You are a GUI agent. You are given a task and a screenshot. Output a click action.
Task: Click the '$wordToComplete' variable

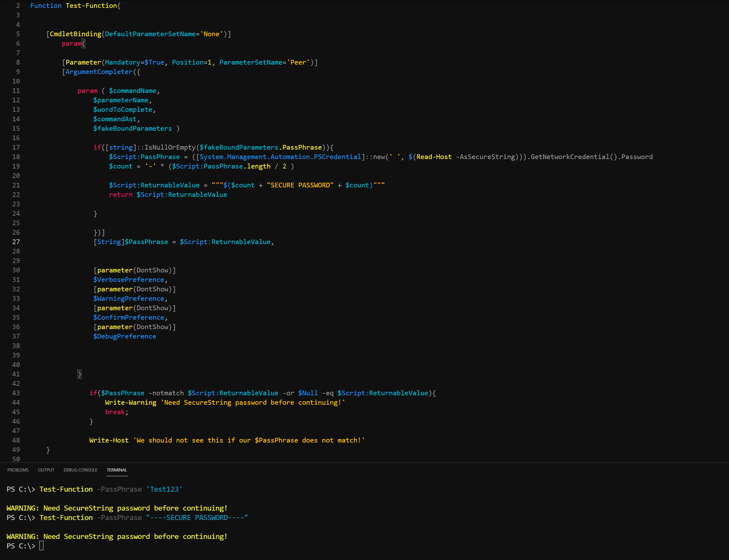[x=123, y=110]
